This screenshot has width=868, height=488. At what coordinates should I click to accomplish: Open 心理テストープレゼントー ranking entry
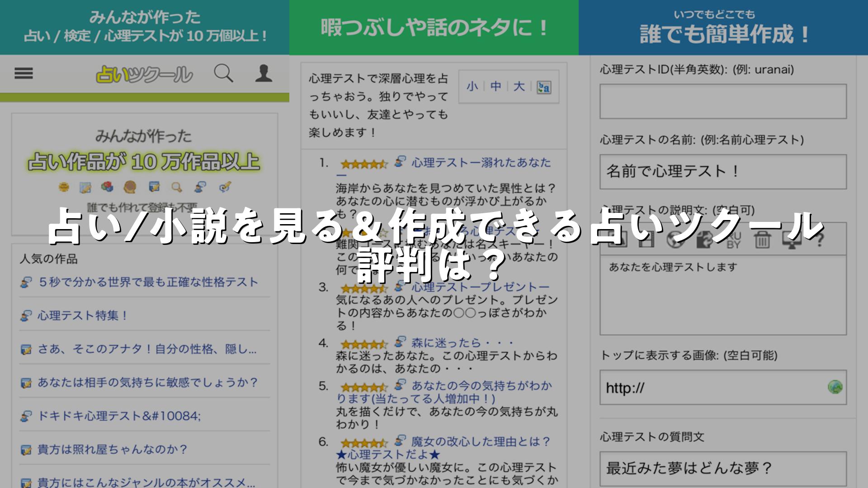480,287
